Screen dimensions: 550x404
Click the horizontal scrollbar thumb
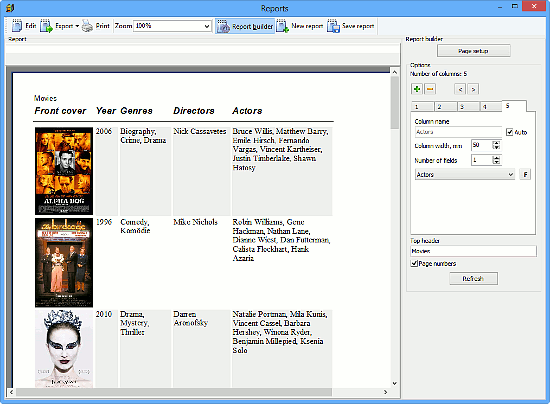coord(174,392)
